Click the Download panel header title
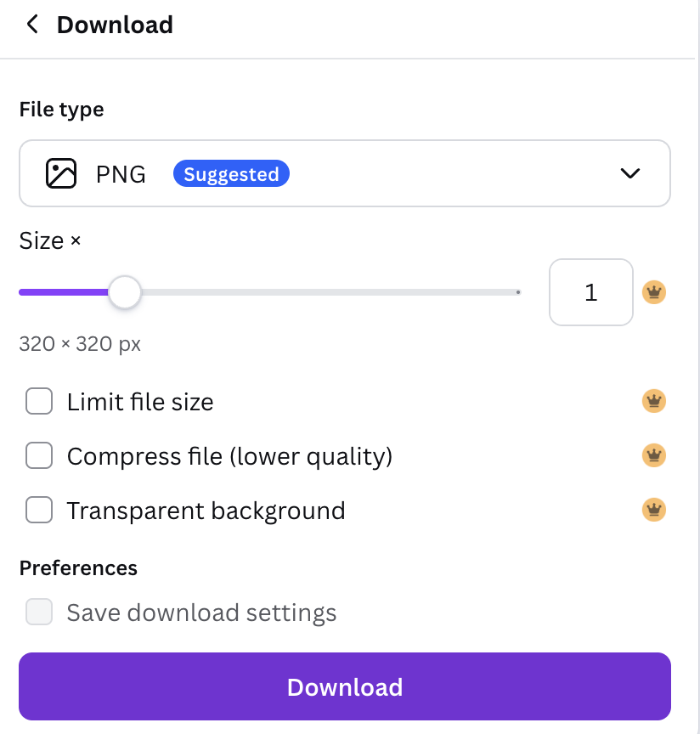Screen dimensions: 700x734 (x=115, y=25)
